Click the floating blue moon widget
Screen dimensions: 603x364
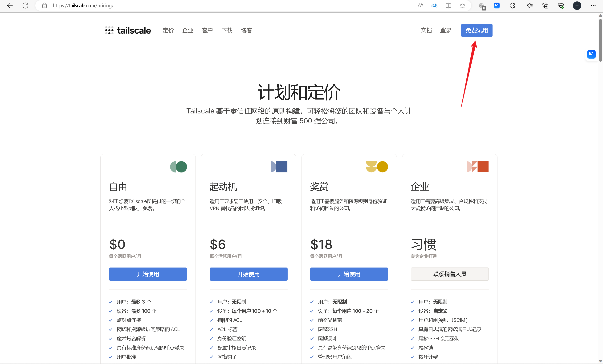(x=591, y=54)
